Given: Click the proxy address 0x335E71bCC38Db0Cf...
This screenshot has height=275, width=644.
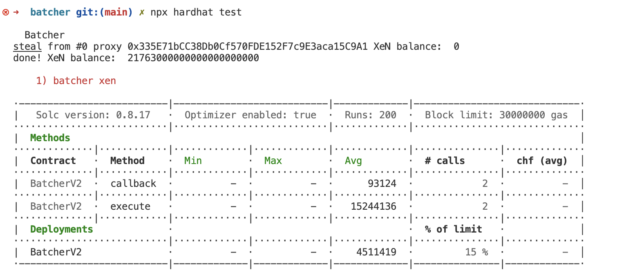Looking at the screenshot, I should pos(248,47).
